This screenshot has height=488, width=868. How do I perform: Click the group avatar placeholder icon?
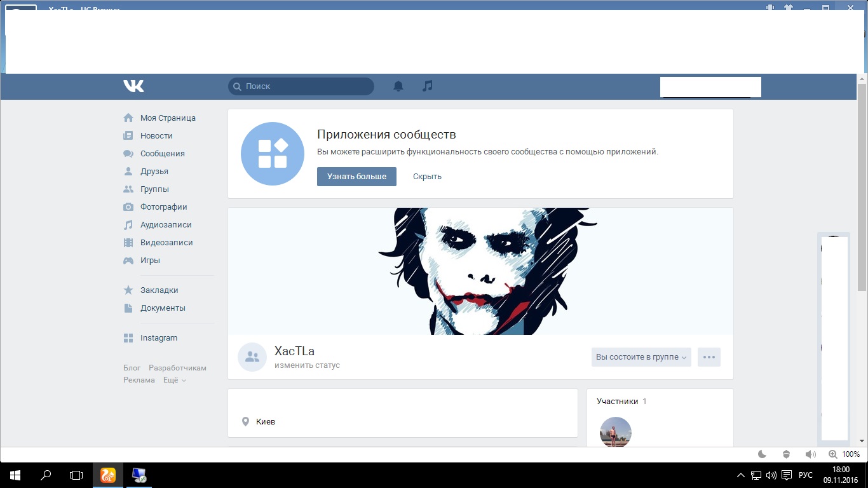[x=252, y=357]
